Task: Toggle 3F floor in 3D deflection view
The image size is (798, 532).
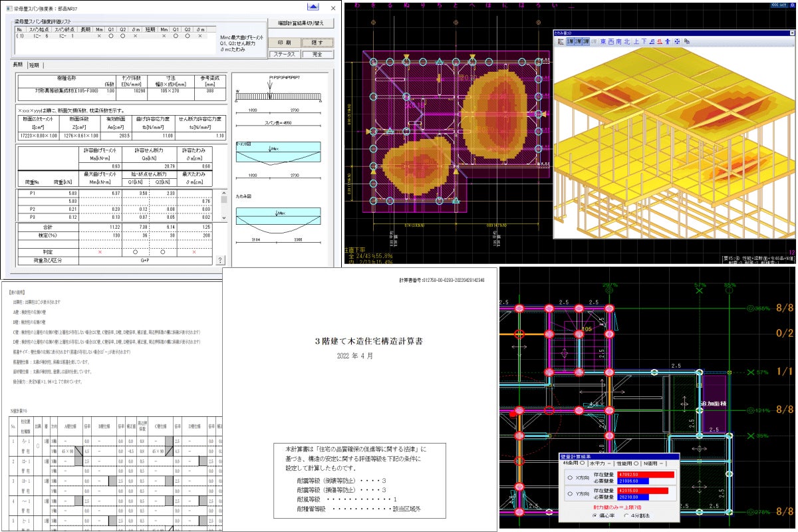Action: tap(586, 42)
